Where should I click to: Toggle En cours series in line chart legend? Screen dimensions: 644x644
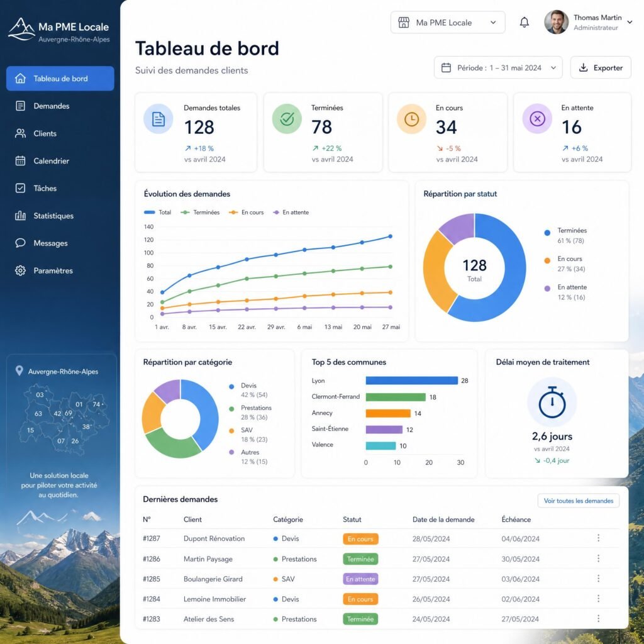246,213
